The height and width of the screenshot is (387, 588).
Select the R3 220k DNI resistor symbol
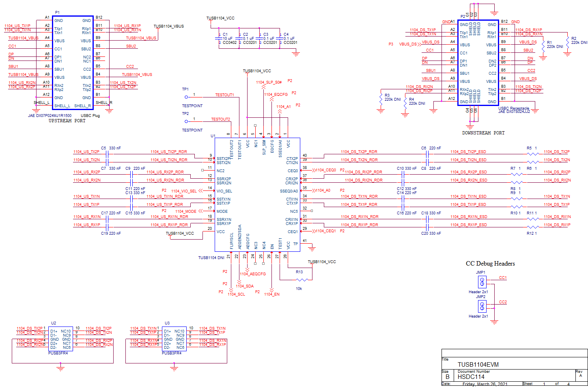[380, 99]
